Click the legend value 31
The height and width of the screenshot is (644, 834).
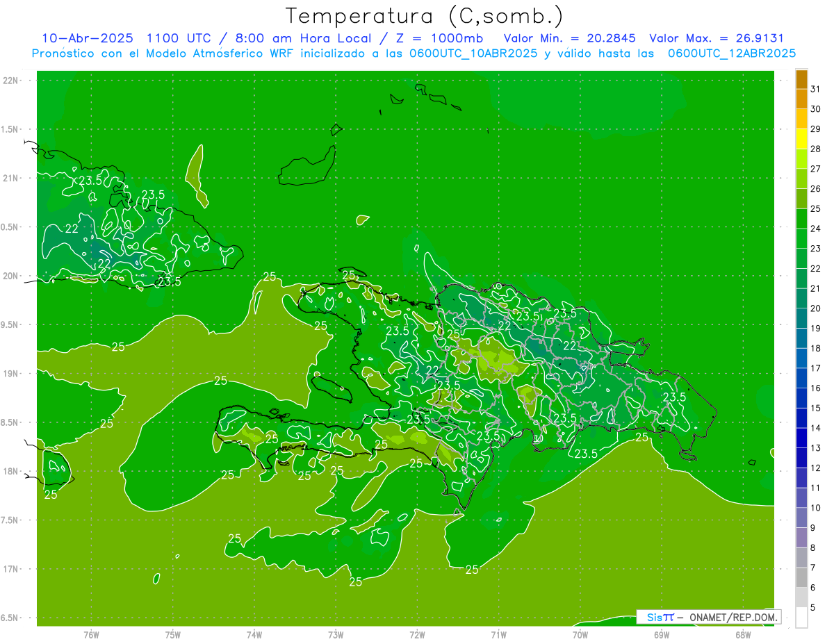(x=816, y=89)
